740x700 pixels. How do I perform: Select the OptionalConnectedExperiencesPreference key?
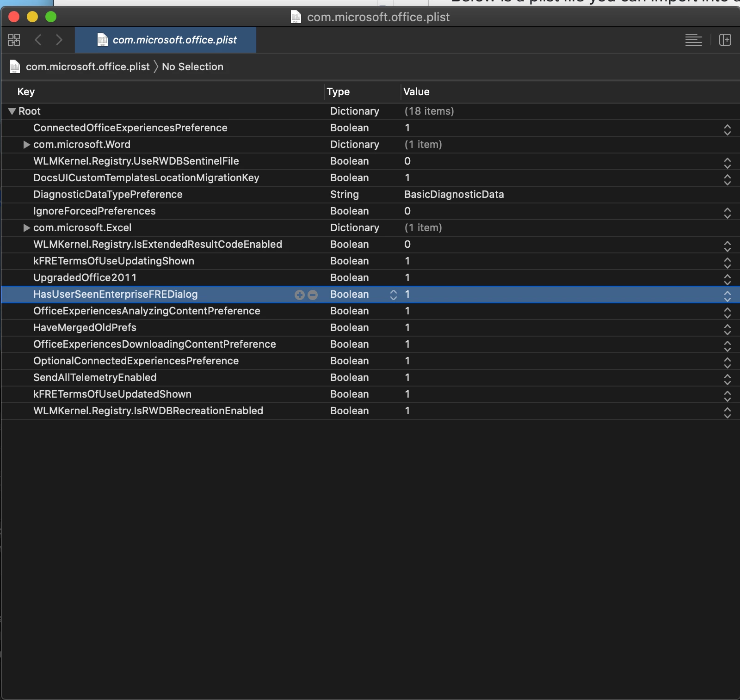(136, 361)
